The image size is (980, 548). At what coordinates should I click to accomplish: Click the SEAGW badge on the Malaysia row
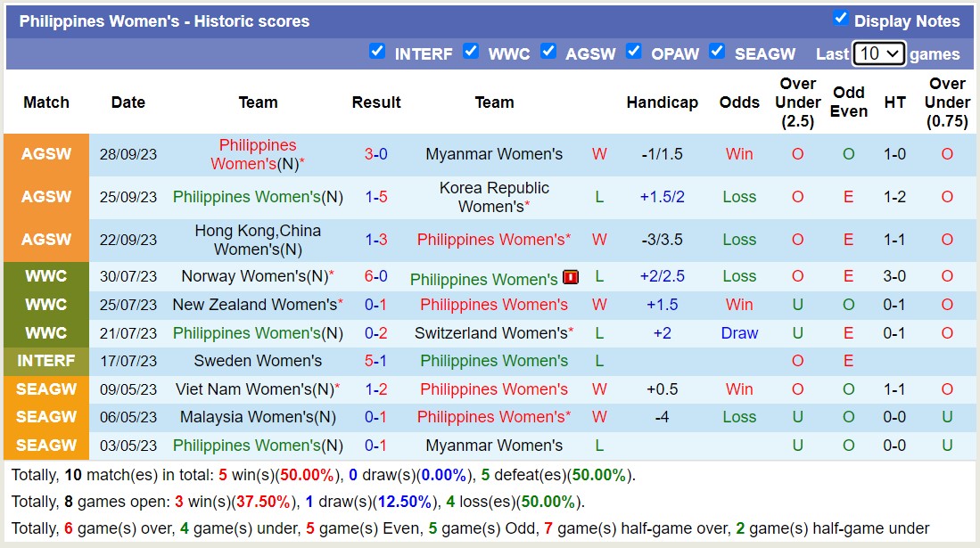(x=45, y=417)
